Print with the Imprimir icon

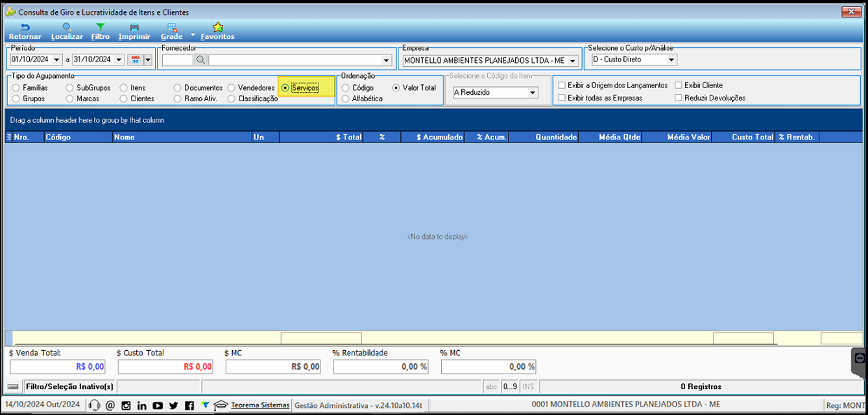click(134, 27)
